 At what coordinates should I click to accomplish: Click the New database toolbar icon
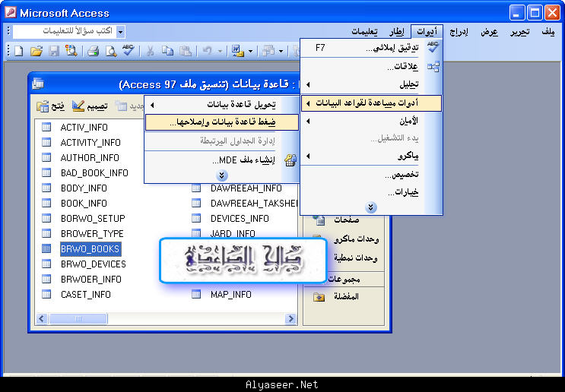click(19, 51)
